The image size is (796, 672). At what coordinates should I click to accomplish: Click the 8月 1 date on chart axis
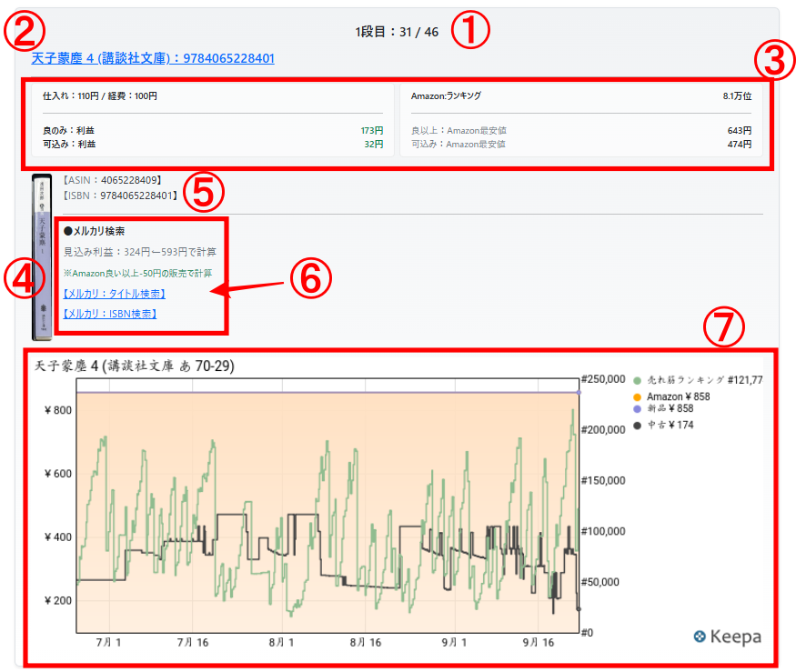(283, 641)
